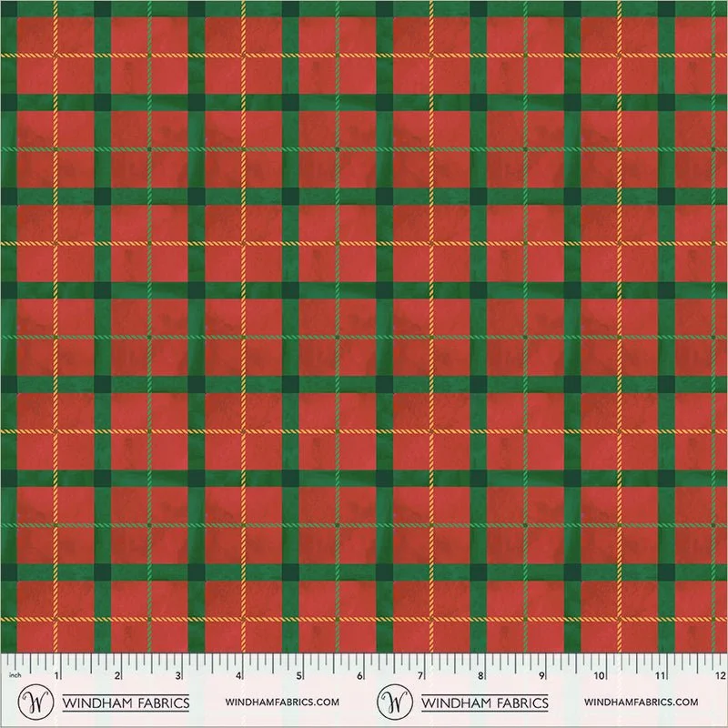Click the right WINDHAMFABRICS.COM text

(642, 702)
